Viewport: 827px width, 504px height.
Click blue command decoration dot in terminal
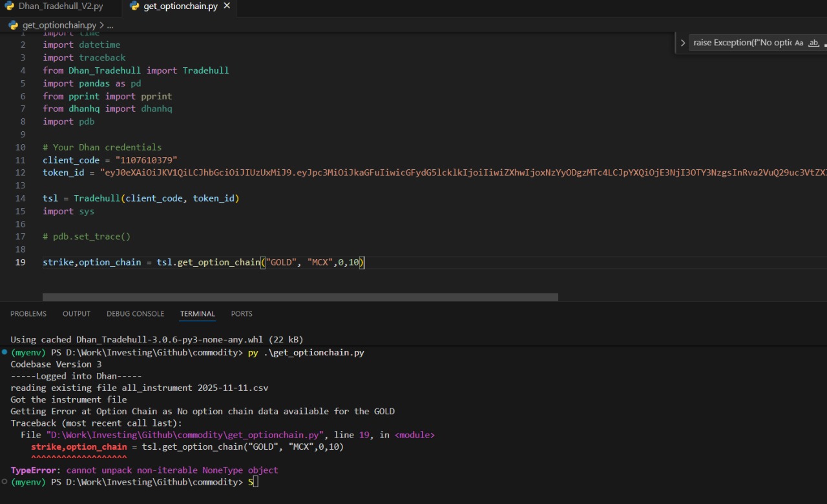[5, 352]
